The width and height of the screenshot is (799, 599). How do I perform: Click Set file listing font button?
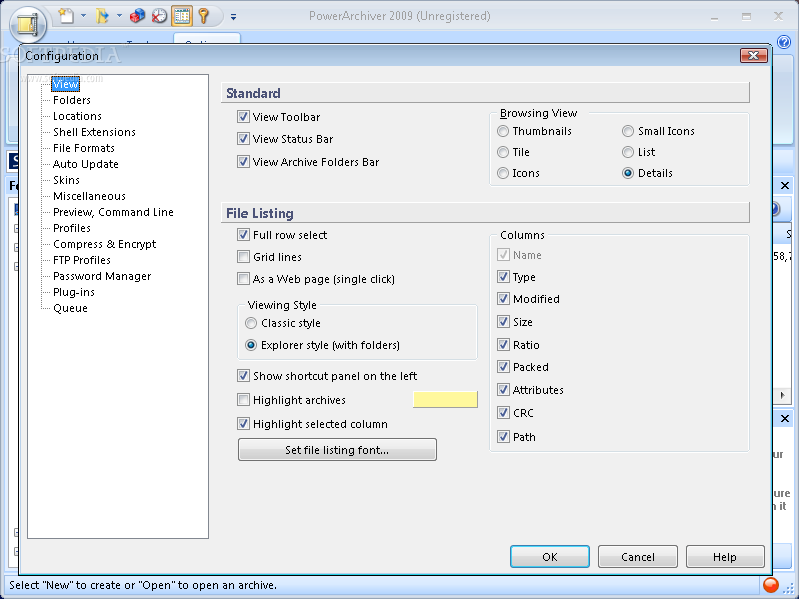click(337, 450)
